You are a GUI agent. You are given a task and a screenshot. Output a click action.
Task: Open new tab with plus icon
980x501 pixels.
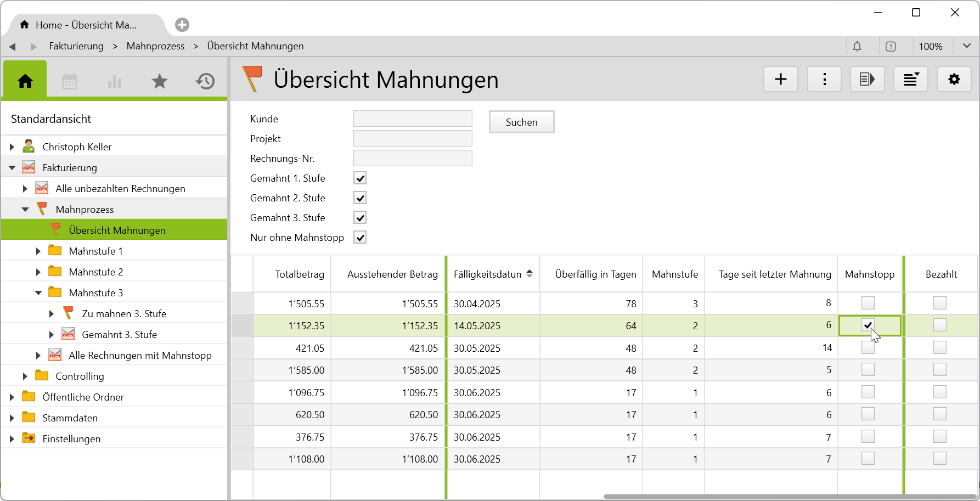pyautogui.click(x=182, y=25)
